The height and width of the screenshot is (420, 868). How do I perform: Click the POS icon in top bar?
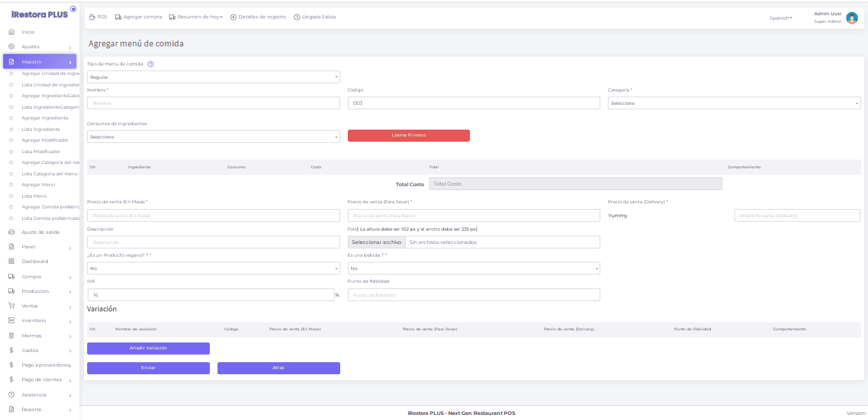(x=92, y=17)
